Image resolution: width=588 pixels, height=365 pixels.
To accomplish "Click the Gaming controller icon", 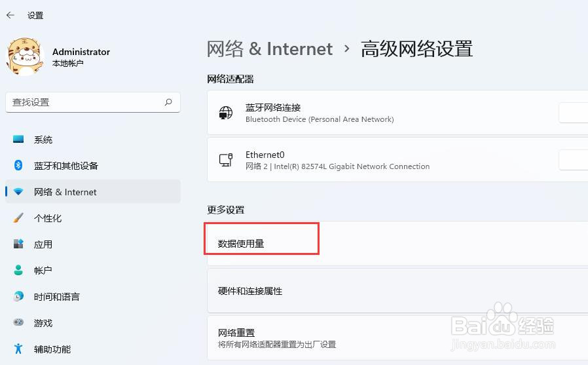I will [18, 323].
